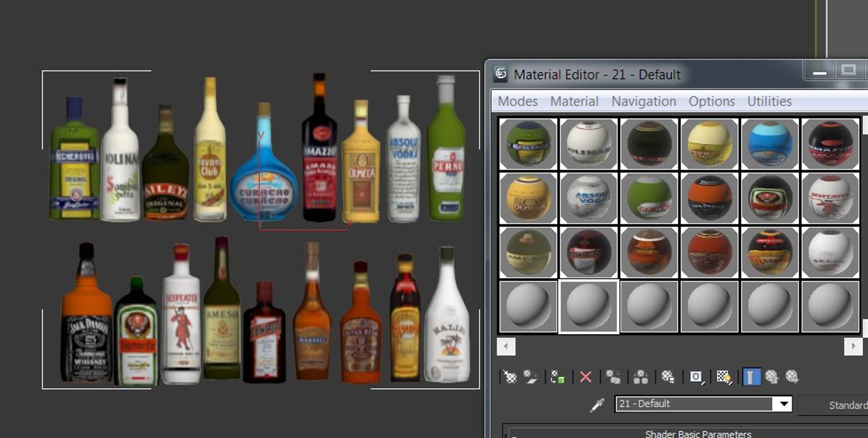Screen dimensions: 868x438
Task: Open the Material ID Channel flyout
Action: [696, 377]
